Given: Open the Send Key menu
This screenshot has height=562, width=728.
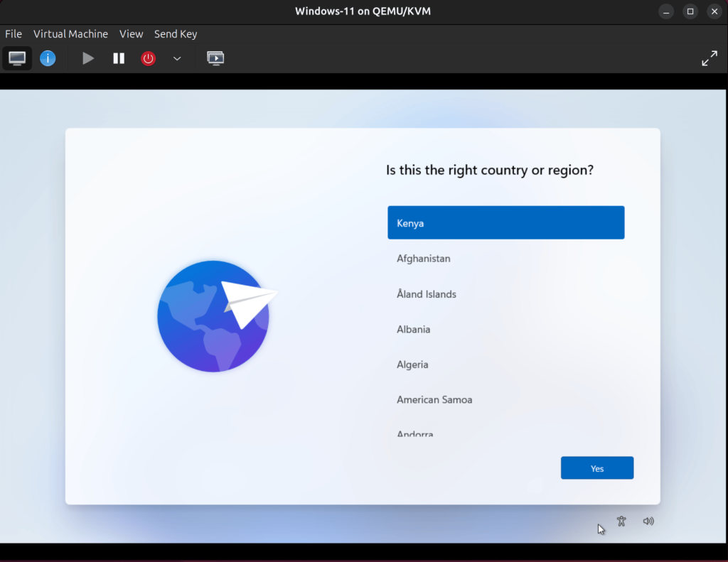Looking at the screenshot, I should click(175, 33).
